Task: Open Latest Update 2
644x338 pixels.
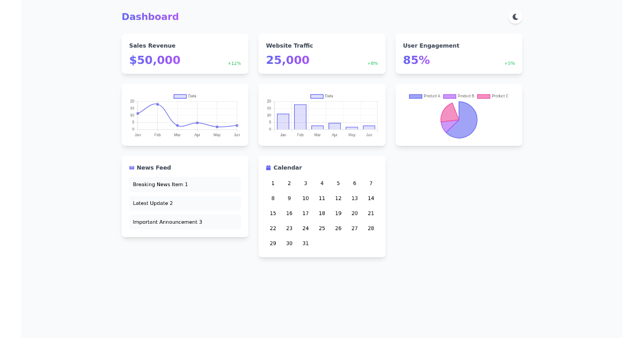Action: (x=185, y=203)
